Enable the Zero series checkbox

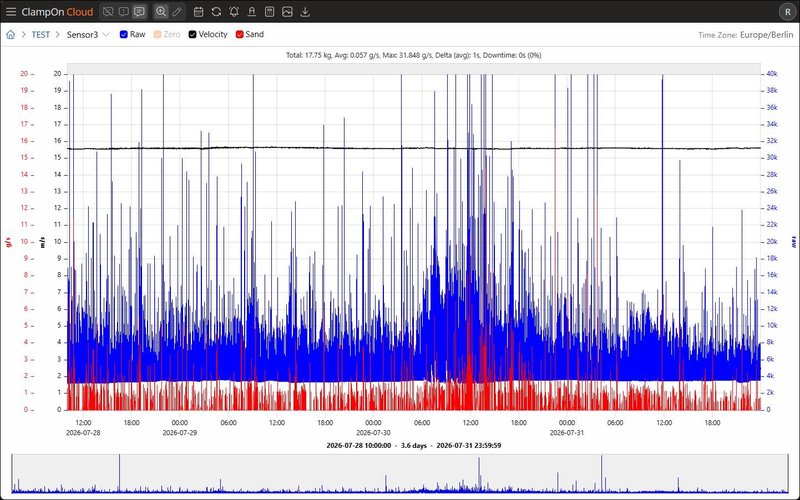[158, 34]
